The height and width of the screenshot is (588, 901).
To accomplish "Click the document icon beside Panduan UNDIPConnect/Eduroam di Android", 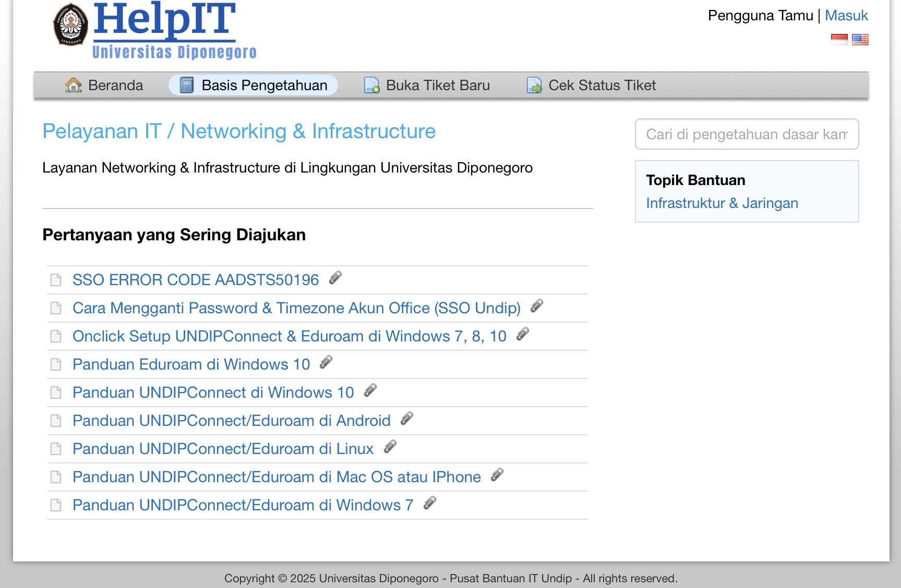I will point(55,420).
